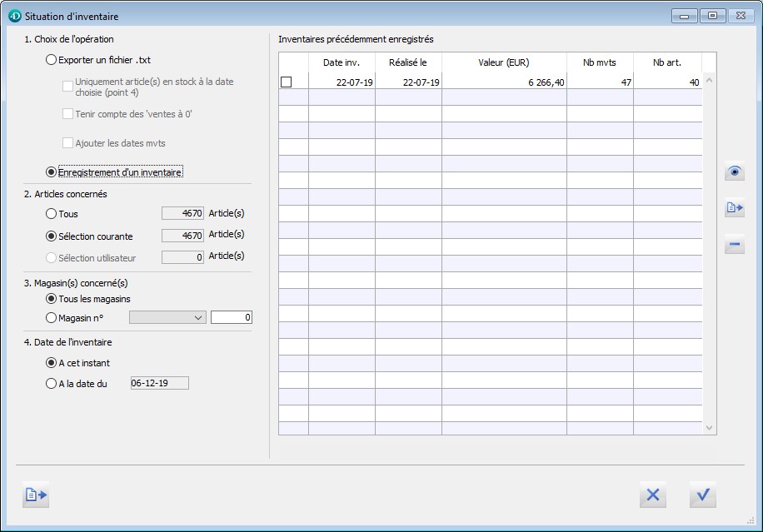Viewport: 763px width, 532px height.
Task: Click the 4D application icon in title bar
Action: pyautogui.click(x=14, y=16)
